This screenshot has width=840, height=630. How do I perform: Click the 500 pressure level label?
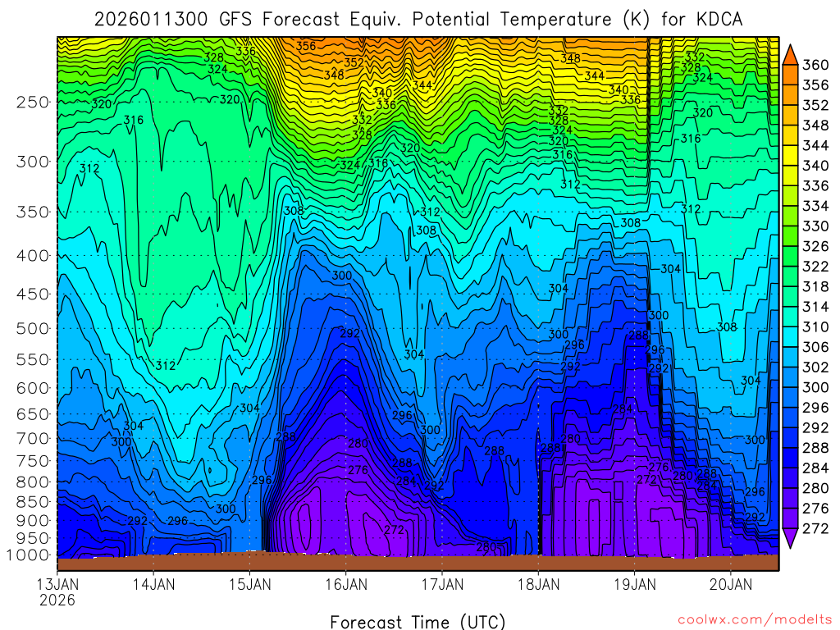pyautogui.click(x=33, y=328)
